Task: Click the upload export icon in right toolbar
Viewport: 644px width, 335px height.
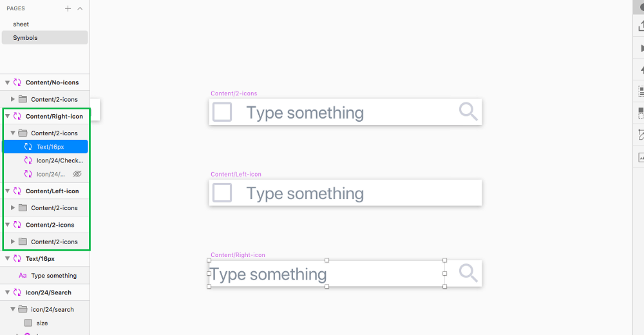Action: coord(641,26)
